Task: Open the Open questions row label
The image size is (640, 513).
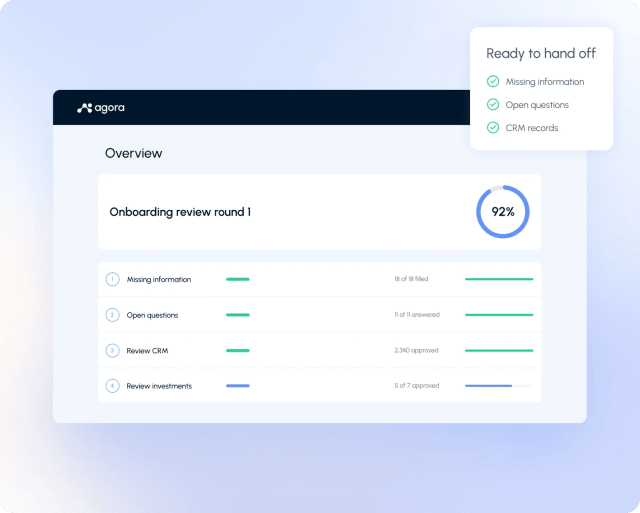Action: [x=152, y=315]
